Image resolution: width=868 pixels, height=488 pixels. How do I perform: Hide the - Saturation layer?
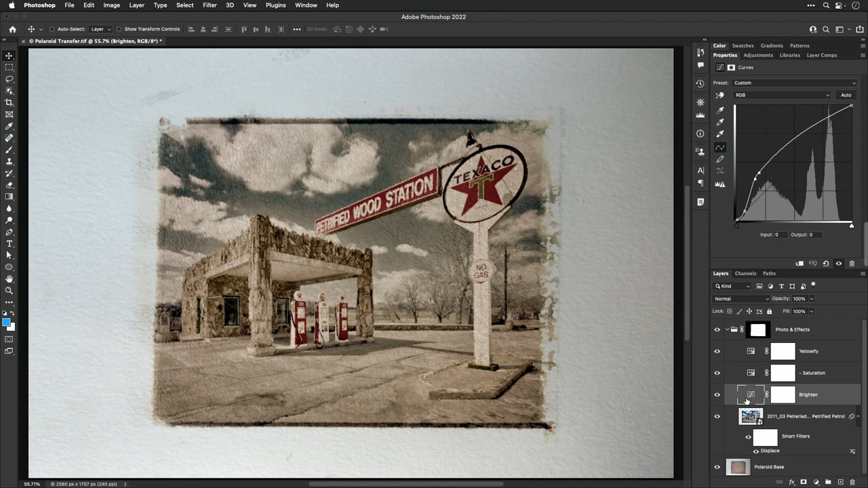pos(717,373)
